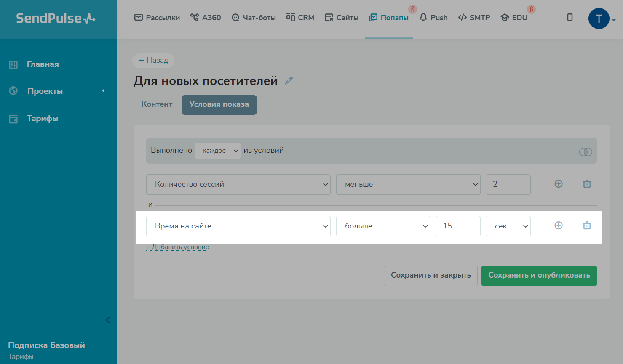Viewport: 623px width, 364px height.
Task: Click plus icon in 'Количество сессий' row
Action: [x=559, y=184]
